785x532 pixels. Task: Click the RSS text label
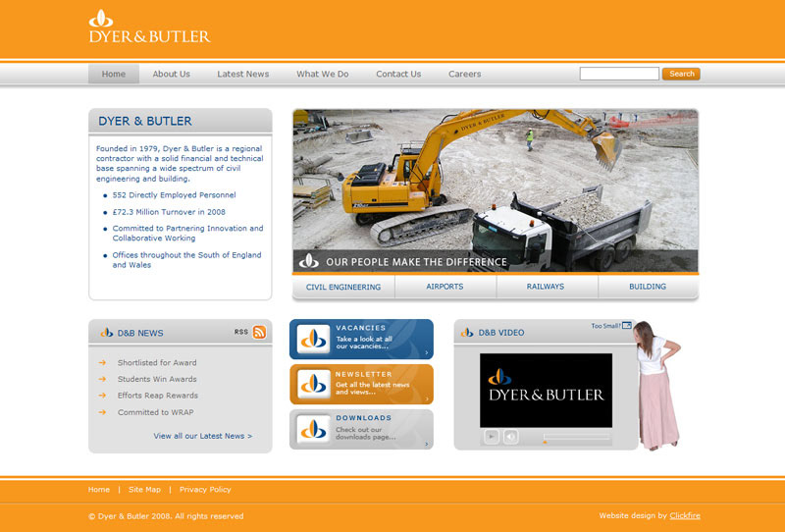pyautogui.click(x=240, y=332)
